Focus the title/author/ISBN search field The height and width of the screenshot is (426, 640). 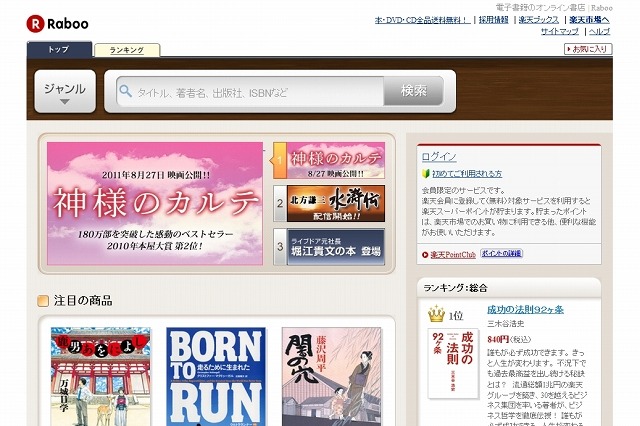pos(250,91)
